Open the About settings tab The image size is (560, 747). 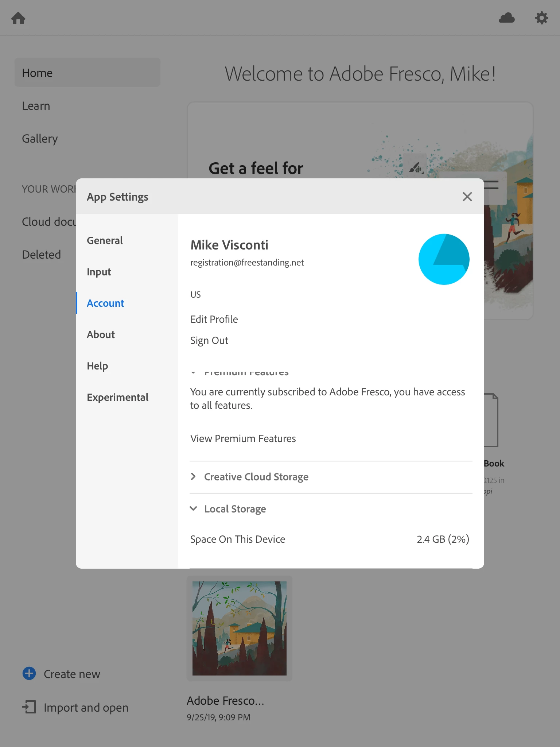click(101, 334)
